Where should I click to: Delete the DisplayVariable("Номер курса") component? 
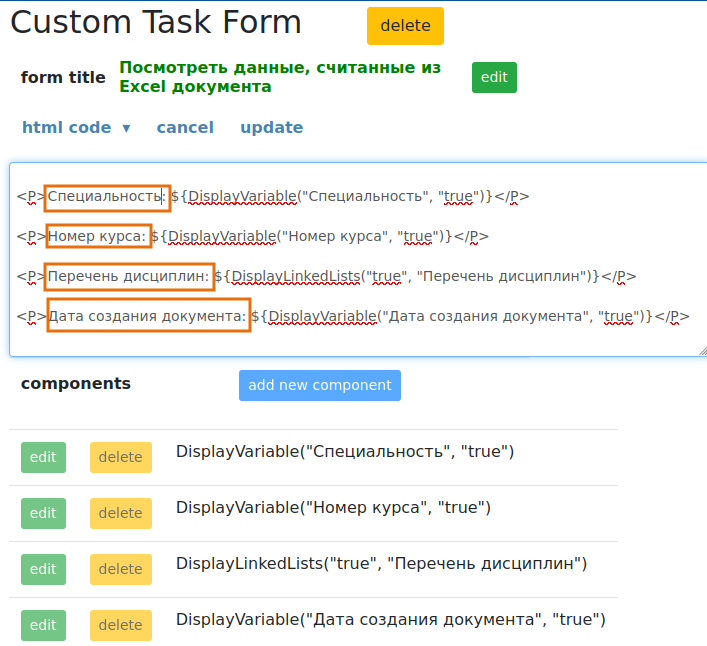121,513
